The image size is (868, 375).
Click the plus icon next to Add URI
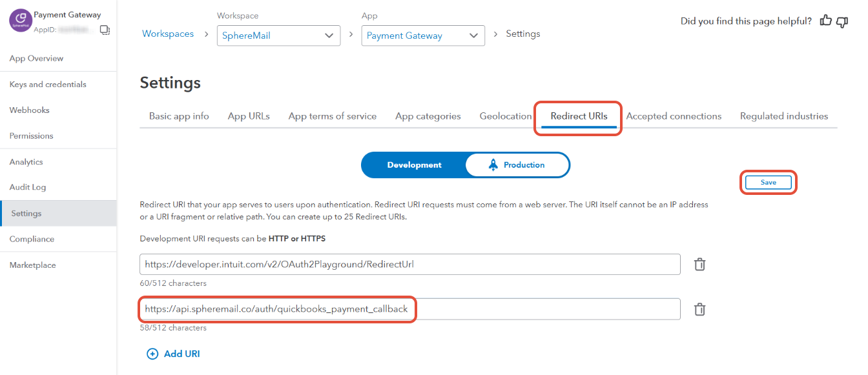click(x=152, y=354)
